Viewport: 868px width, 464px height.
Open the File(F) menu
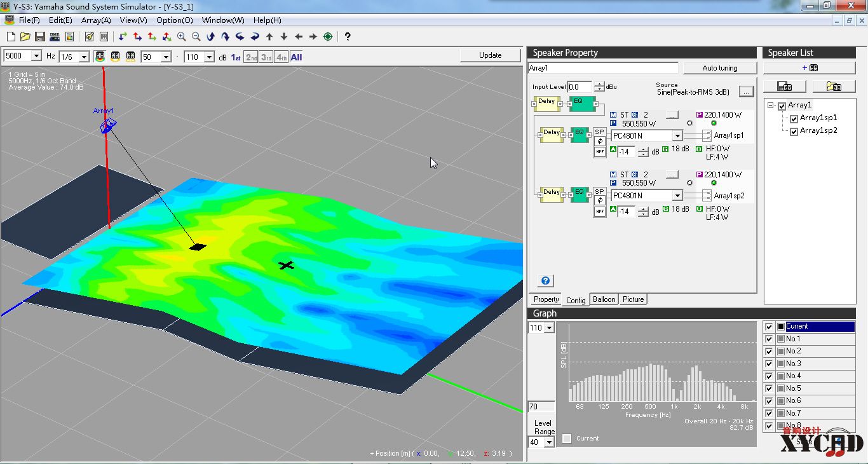29,20
